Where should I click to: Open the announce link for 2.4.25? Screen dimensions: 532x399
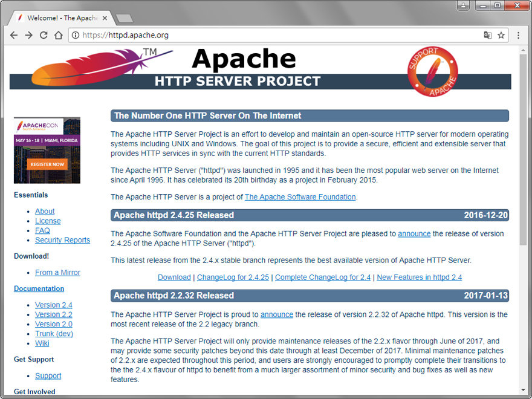tap(414, 234)
